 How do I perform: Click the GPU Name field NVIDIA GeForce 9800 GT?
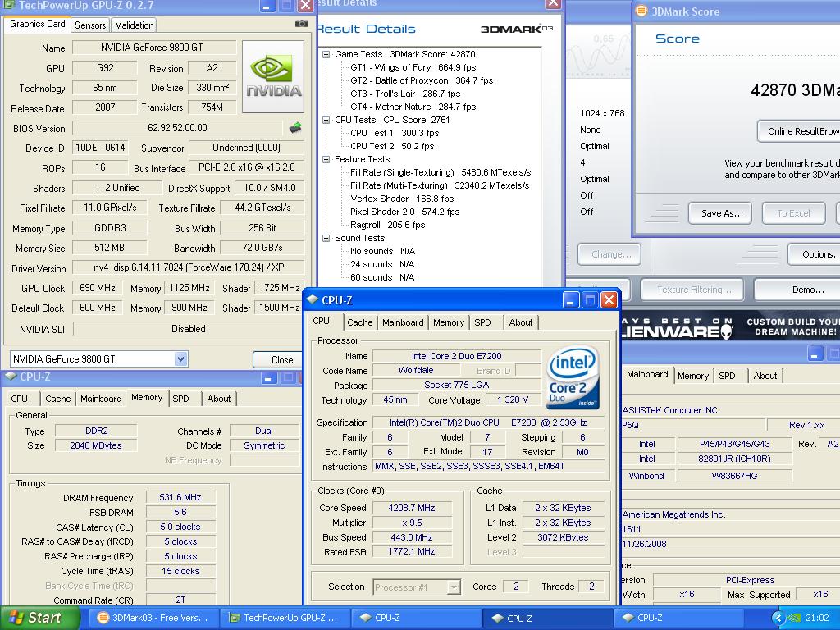pyautogui.click(x=153, y=48)
